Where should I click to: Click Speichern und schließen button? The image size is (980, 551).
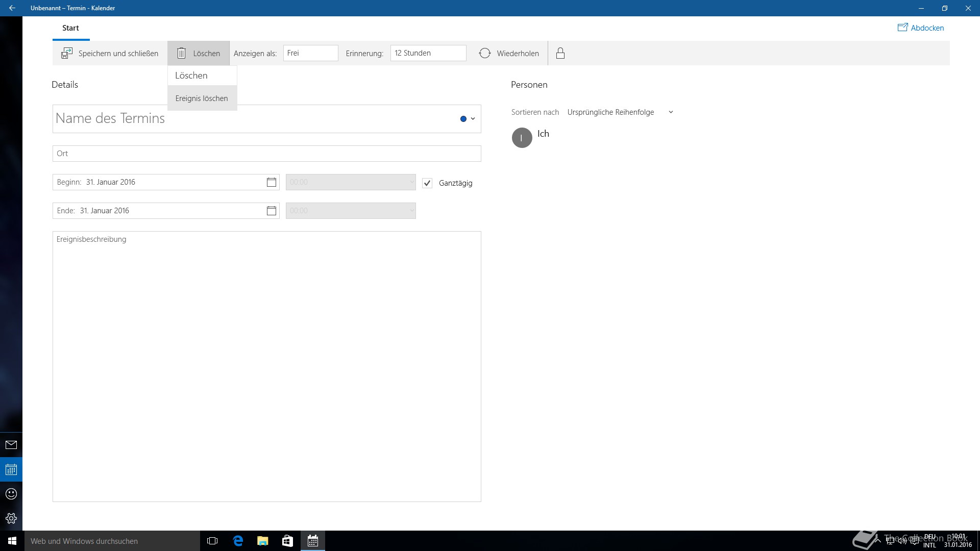(110, 53)
